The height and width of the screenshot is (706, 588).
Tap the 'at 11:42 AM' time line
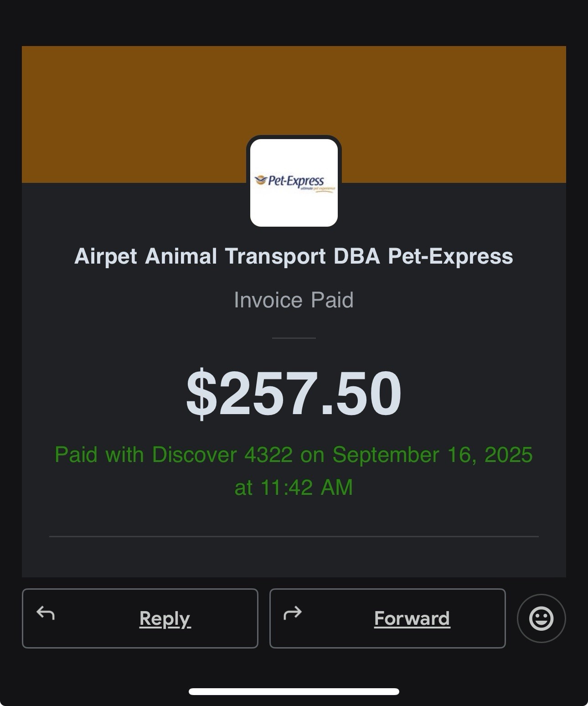click(x=294, y=488)
